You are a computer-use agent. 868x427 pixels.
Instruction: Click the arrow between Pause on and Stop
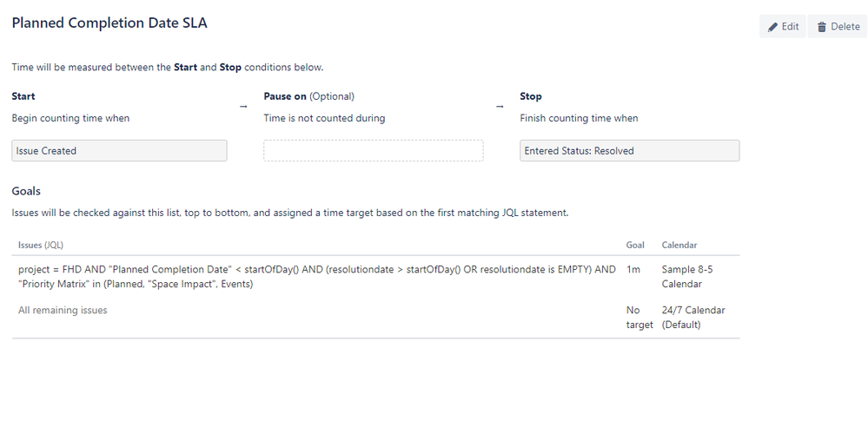[x=500, y=107]
